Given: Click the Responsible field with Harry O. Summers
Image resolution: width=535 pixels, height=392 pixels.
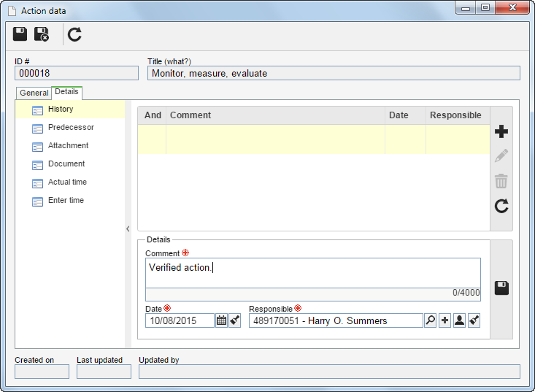Looking at the screenshot, I should (336, 320).
